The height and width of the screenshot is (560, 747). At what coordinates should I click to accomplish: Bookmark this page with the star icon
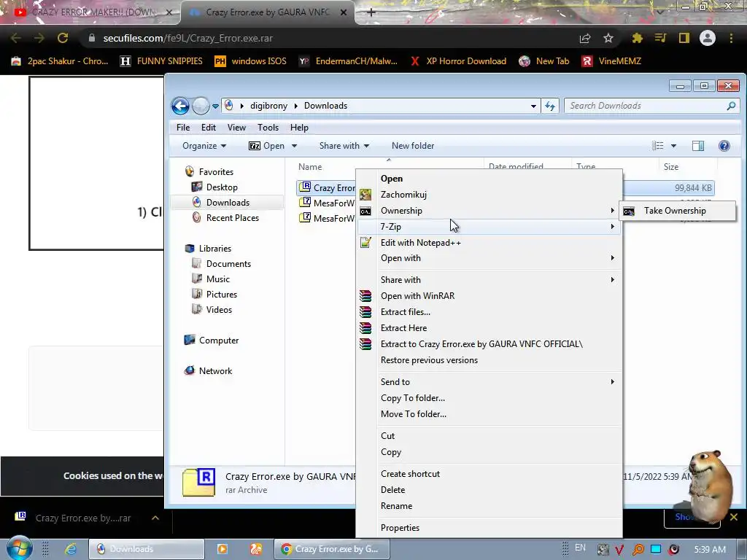coord(608,38)
